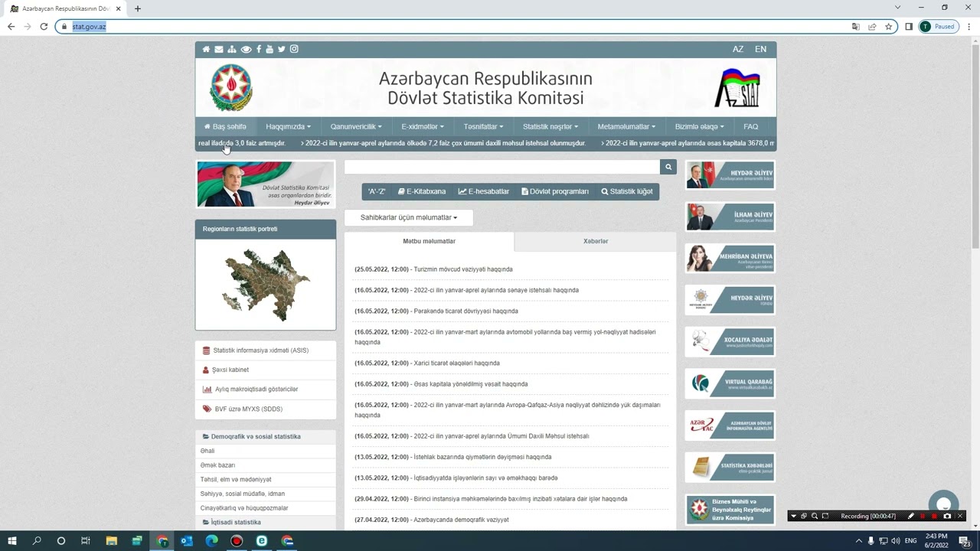Expand the Haqqımızda dropdown menu

289,126
